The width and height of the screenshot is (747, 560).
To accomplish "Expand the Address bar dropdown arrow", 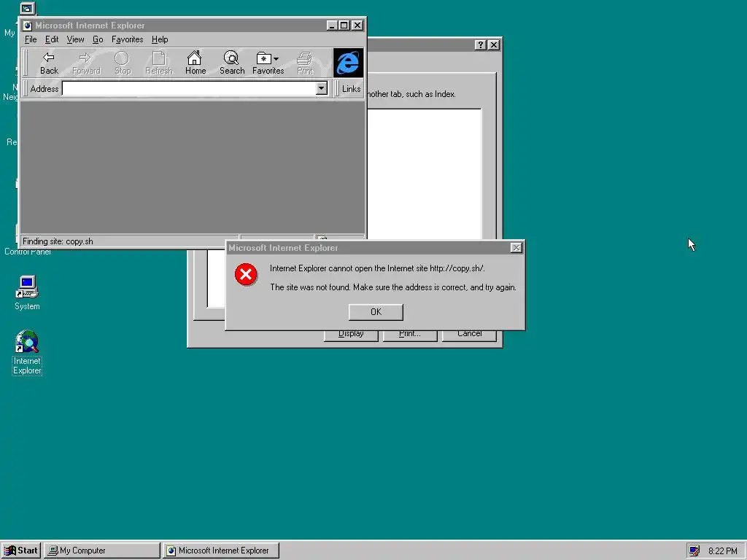I will coord(322,88).
